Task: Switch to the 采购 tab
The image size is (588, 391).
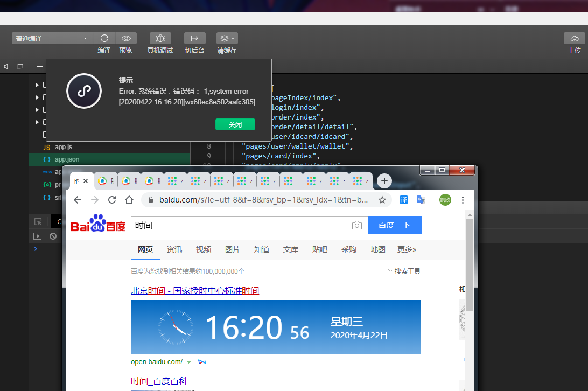Action: [x=349, y=249]
